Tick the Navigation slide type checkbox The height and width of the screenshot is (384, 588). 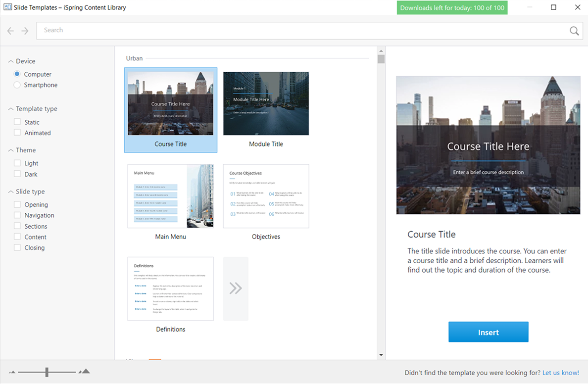17,215
